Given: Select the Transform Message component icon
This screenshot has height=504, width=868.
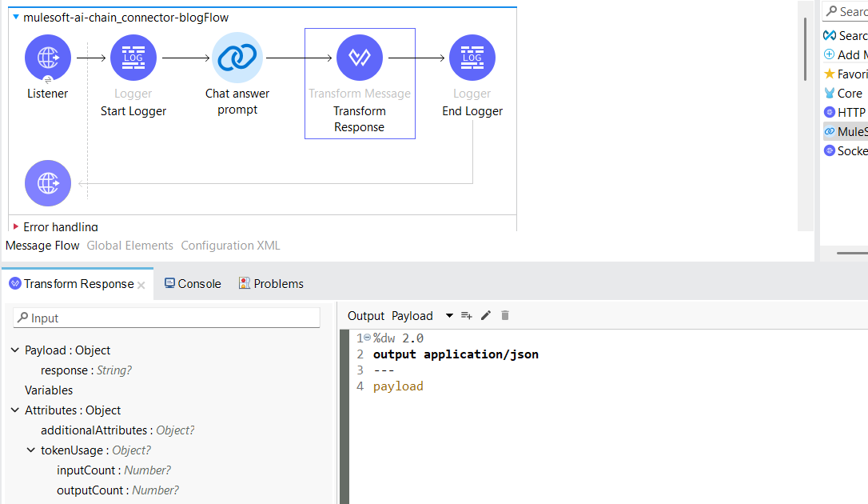Looking at the screenshot, I should [x=360, y=58].
